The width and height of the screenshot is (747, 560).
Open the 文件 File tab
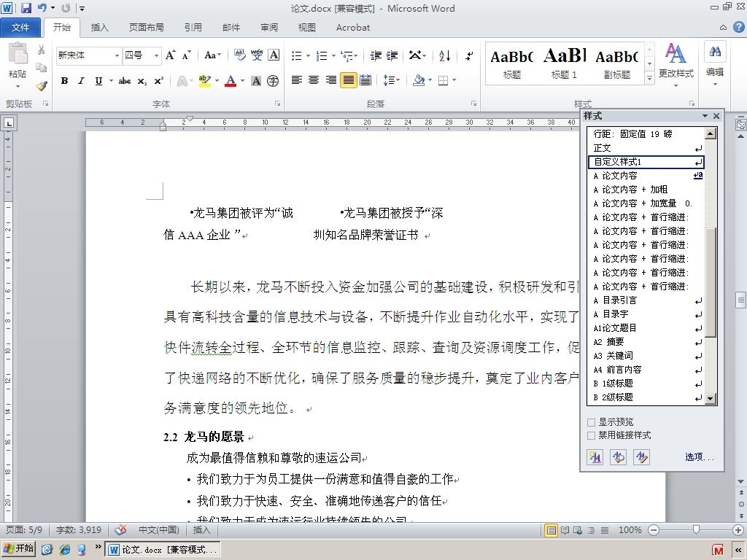tap(20, 28)
